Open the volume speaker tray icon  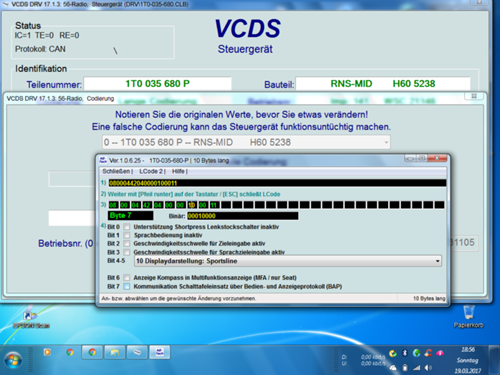[428, 368]
